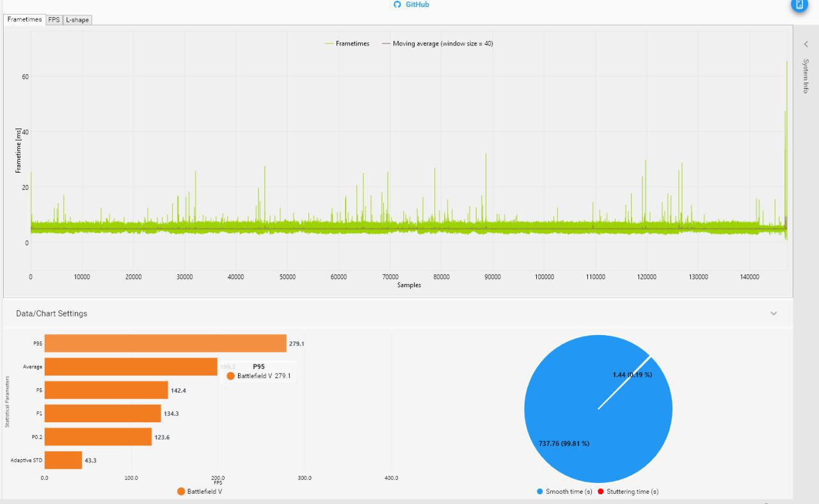Image resolution: width=819 pixels, height=504 pixels.
Task: Toggle the Frametimes series in chart legend
Action: [347, 43]
